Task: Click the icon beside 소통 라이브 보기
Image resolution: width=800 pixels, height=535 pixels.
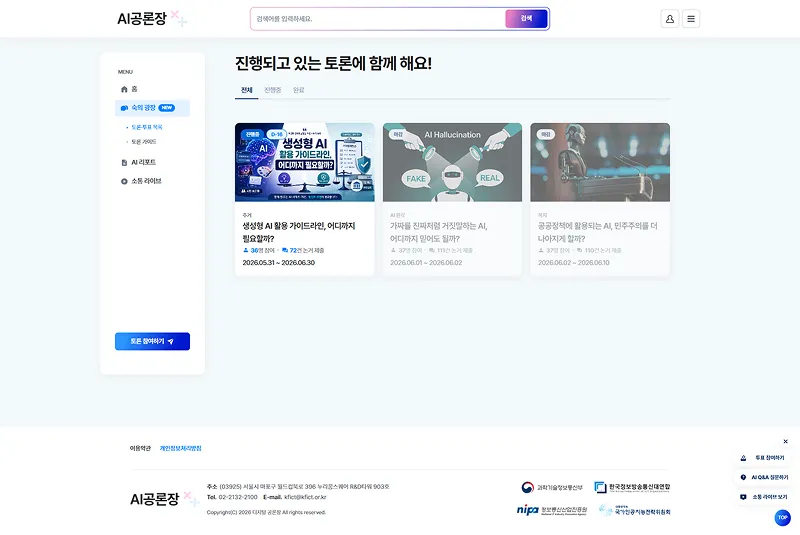Action: (743, 497)
